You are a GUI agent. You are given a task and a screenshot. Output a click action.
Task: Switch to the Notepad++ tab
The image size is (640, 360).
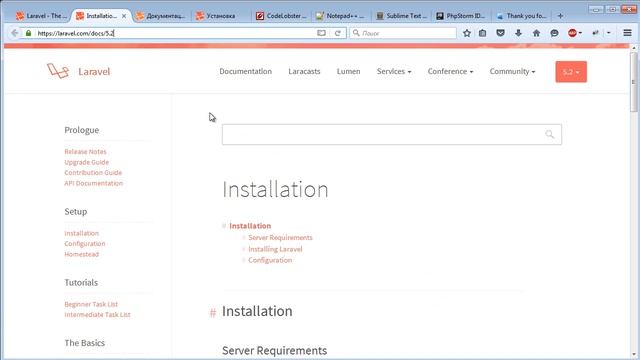(x=340, y=16)
